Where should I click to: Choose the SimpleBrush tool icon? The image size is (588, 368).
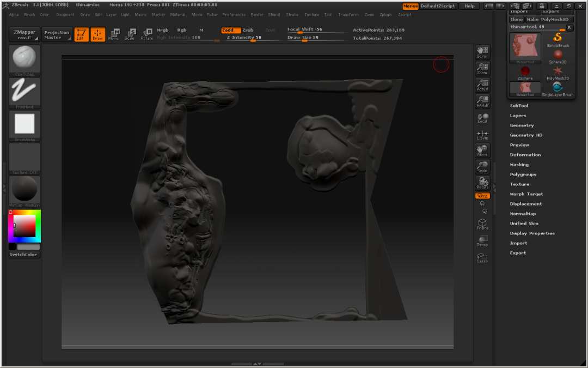[x=558, y=40]
